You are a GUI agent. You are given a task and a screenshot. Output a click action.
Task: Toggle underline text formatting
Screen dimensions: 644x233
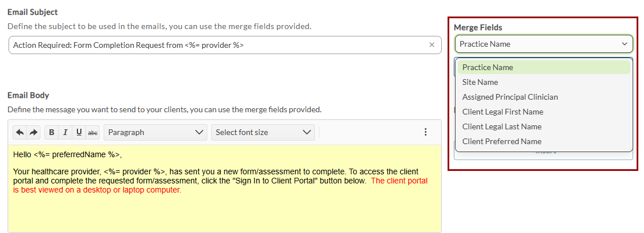(79, 132)
